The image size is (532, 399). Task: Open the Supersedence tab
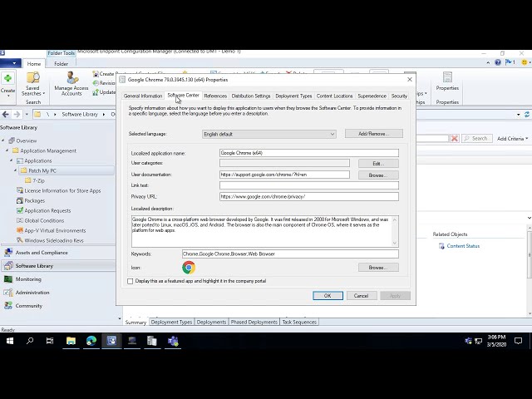pyautogui.click(x=372, y=96)
